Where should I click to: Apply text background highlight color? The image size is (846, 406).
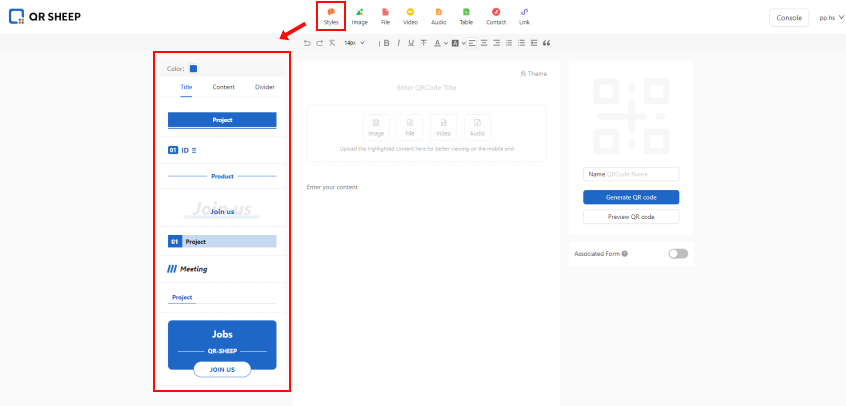coord(455,43)
